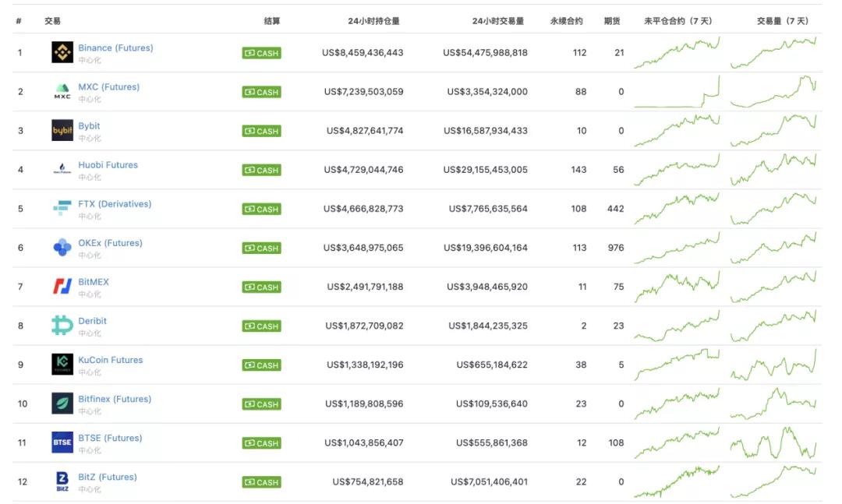
Task: Click the MXC exchange logo icon
Action: [62, 91]
